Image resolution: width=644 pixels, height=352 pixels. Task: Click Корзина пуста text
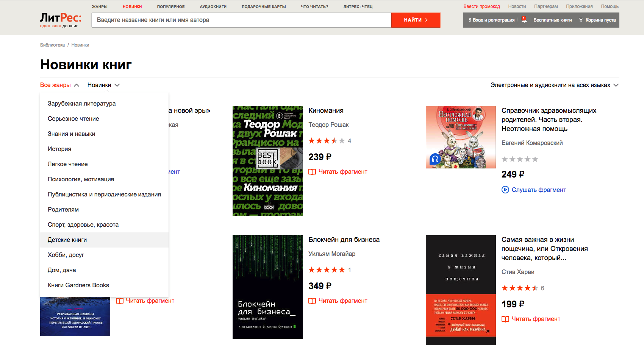tap(600, 20)
